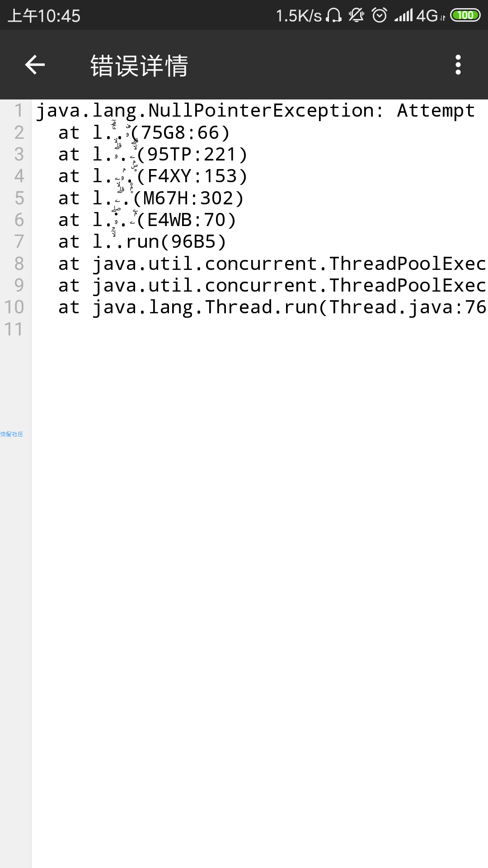This screenshot has height=868, width=488.
Task: Click the NullPointerException line of text
Action: click(255, 111)
